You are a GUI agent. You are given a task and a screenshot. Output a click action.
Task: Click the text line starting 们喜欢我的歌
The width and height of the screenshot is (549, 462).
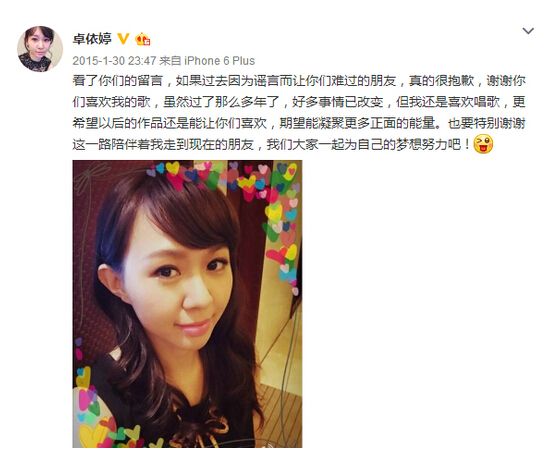click(x=299, y=102)
